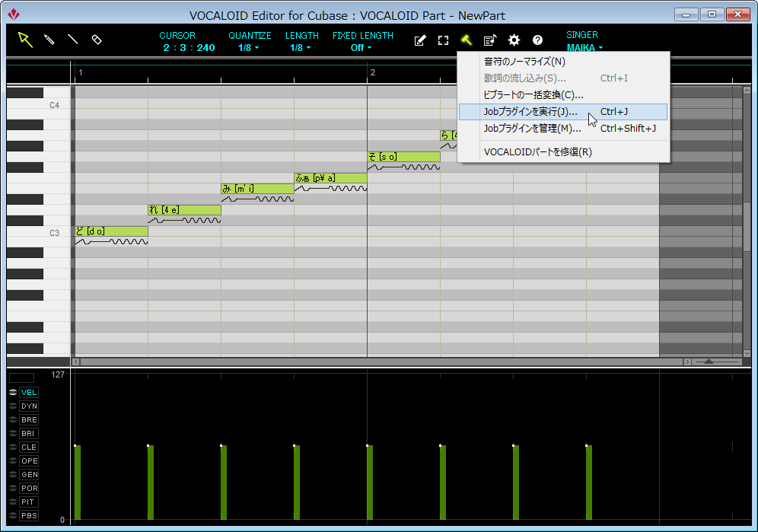Click the CURSOR position value 2 : 3 : 240
The image size is (758, 532).
[x=189, y=48]
